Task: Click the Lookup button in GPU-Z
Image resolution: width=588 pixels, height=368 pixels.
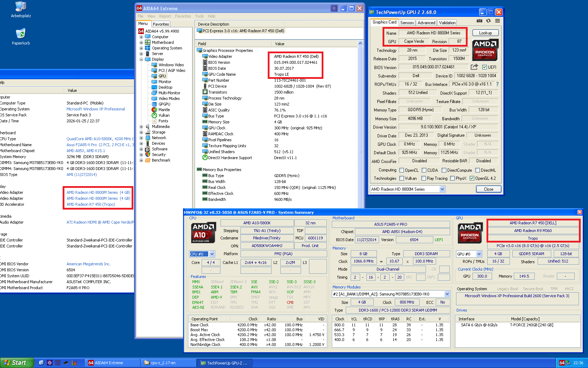Action: click(485, 33)
